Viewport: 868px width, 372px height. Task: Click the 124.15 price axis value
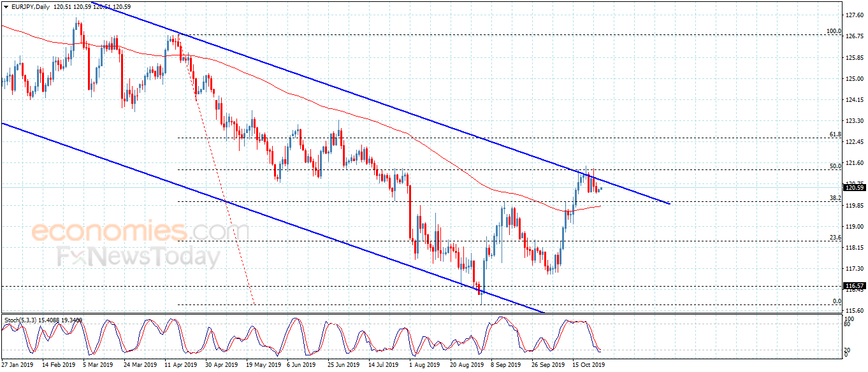pos(854,100)
